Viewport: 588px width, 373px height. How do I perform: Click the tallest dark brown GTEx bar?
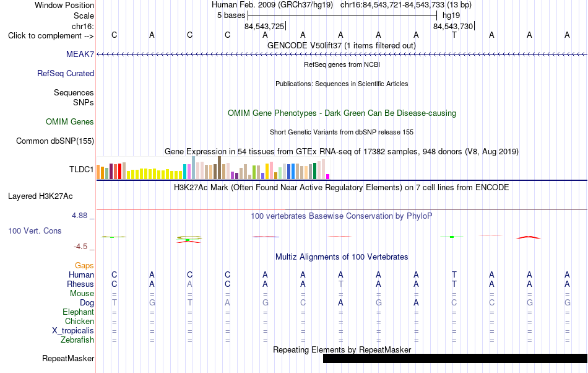219,168
